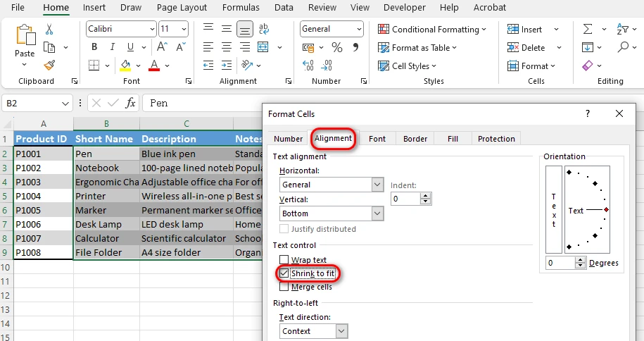The image size is (644, 341).
Task: Switch to the Border tab
Action: click(415, 139)
